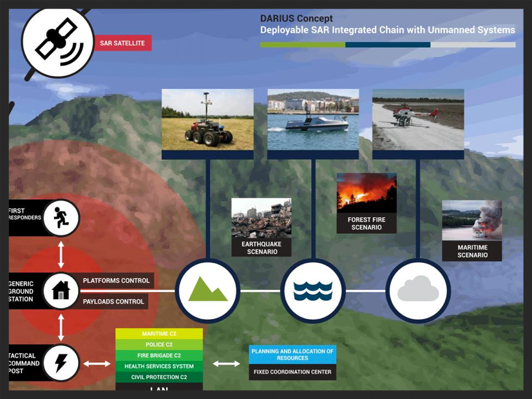Image resolution: width=532 pixels, height=399 pixels.
Task: Click the FOREST FIRE SCENARIO caption
Action: point(366,224)
